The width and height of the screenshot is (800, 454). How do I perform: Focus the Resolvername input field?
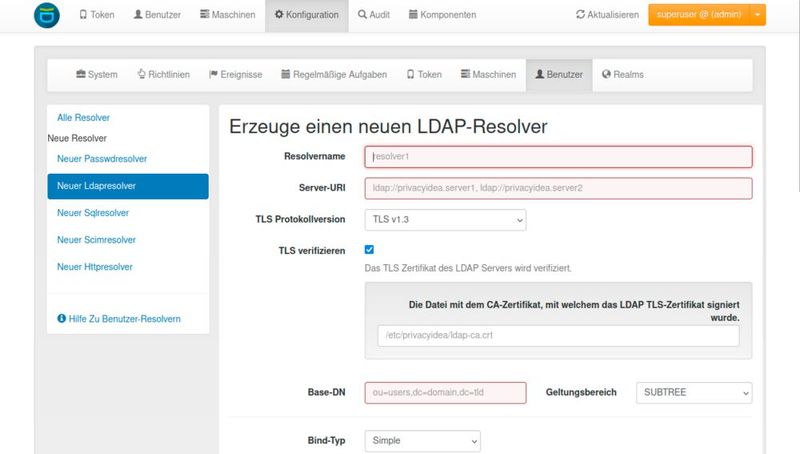click(558, 157)
